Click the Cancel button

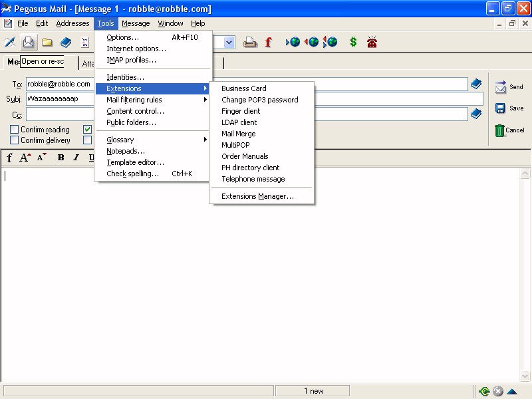point(509,130)
